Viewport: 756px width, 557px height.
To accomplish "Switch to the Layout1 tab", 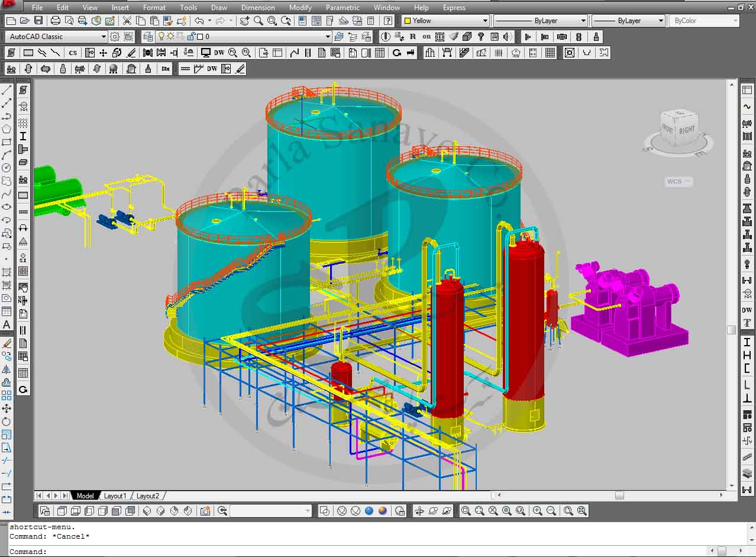I will 115,496.
